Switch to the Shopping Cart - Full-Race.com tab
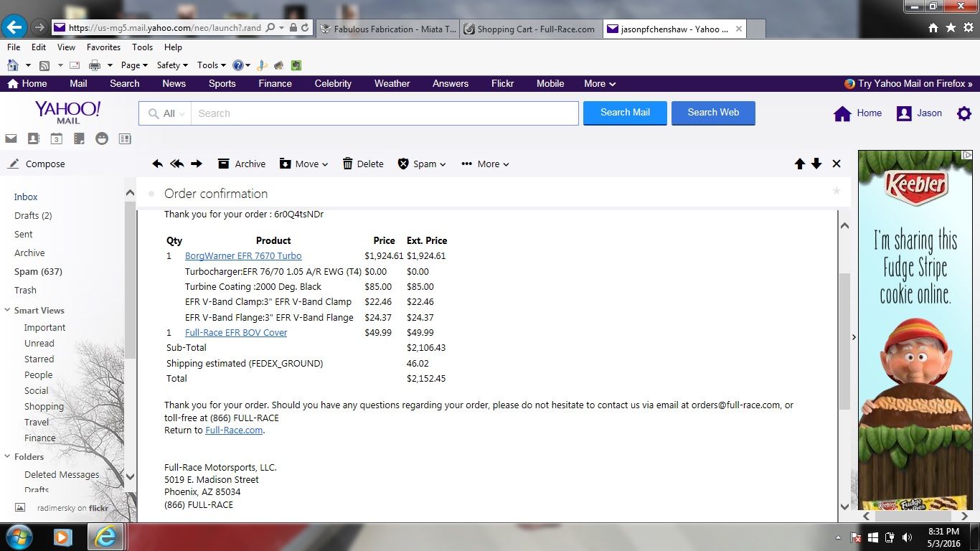980x551 pixels. click(x=530, y=29)
